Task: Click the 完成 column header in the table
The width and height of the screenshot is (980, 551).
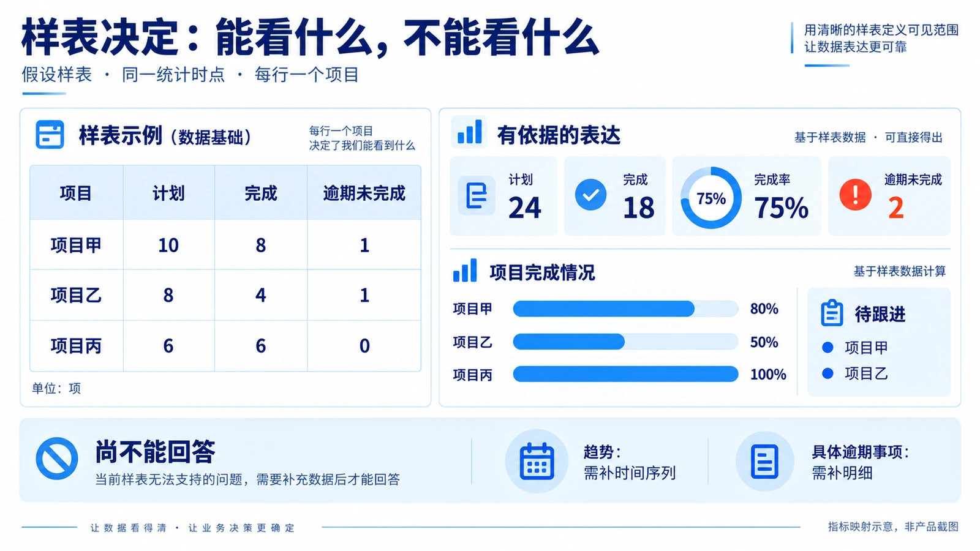Action: 261,193
